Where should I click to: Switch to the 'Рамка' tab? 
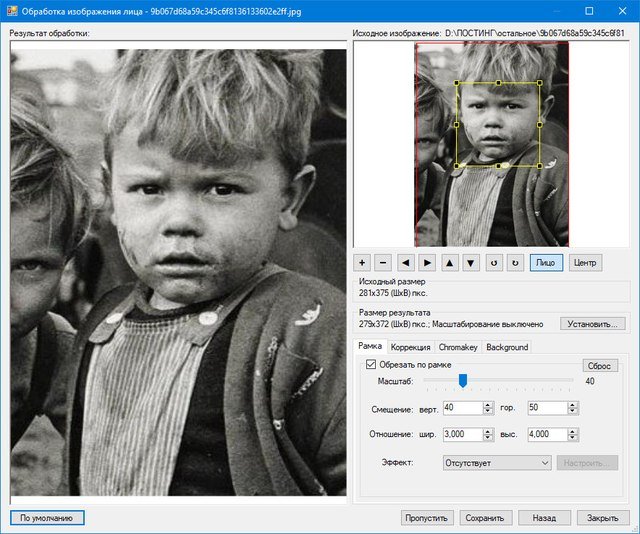370,346
